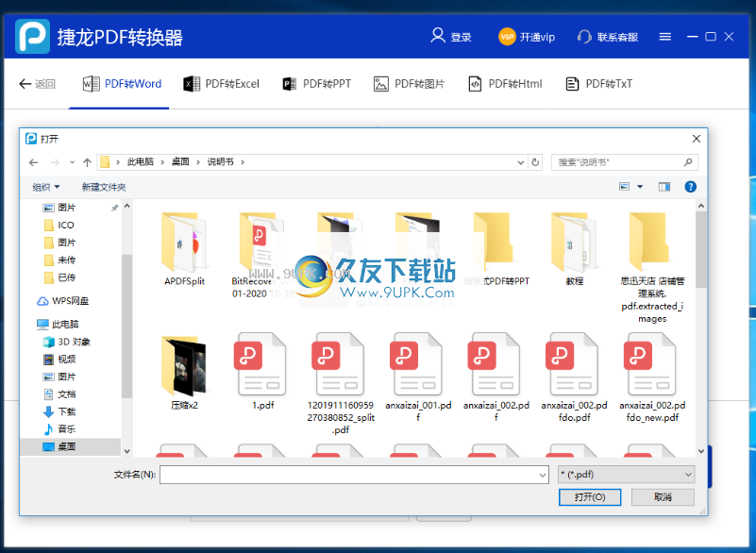Expand the file name history dropdown
The height and width of the screenshot is (553, 756).
543,476
